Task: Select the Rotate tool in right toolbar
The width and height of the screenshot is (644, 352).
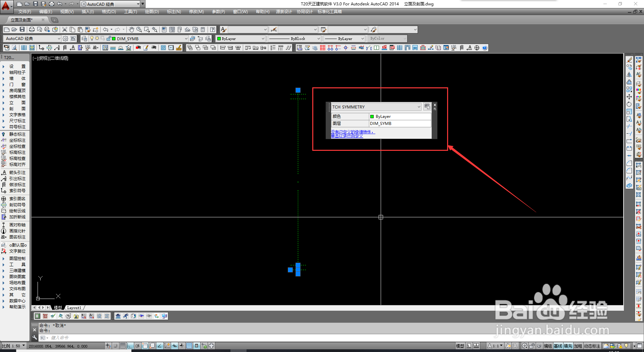Action: pyautogui.click(x=629, y=104)
